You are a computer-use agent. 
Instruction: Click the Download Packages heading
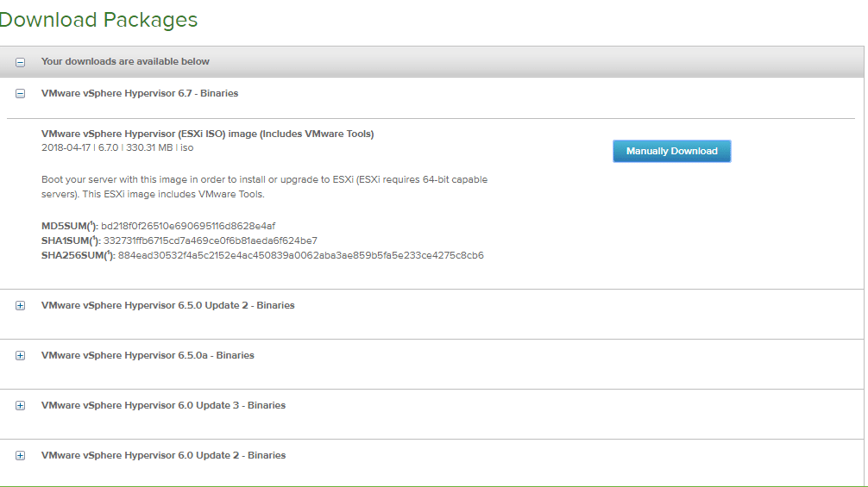[98, 20]
